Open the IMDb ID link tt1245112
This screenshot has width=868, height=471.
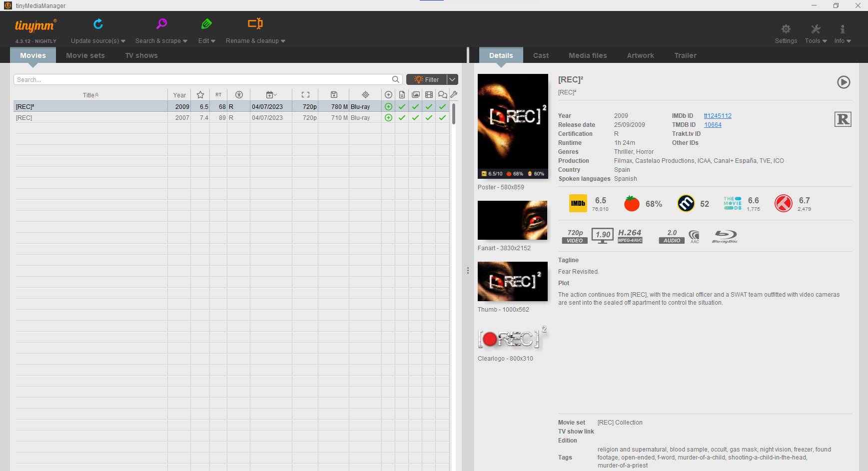pyautogui.click(x=718, y=116)
